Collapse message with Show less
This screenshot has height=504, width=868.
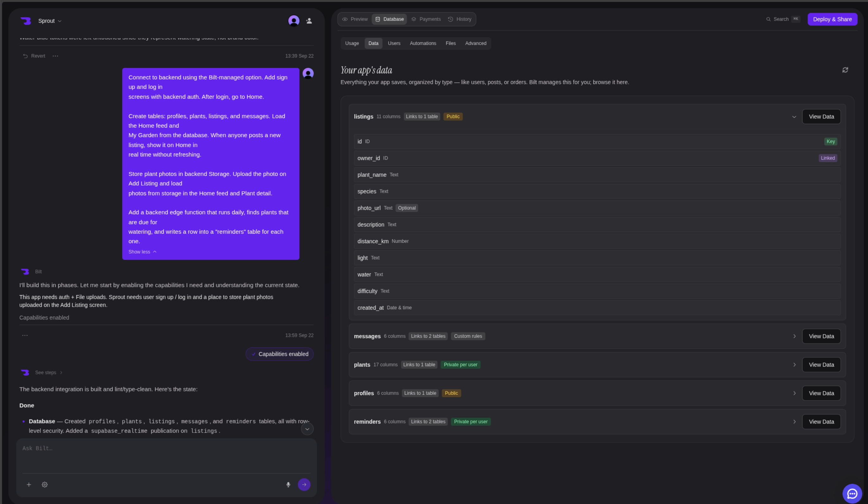tap(142, 252)
